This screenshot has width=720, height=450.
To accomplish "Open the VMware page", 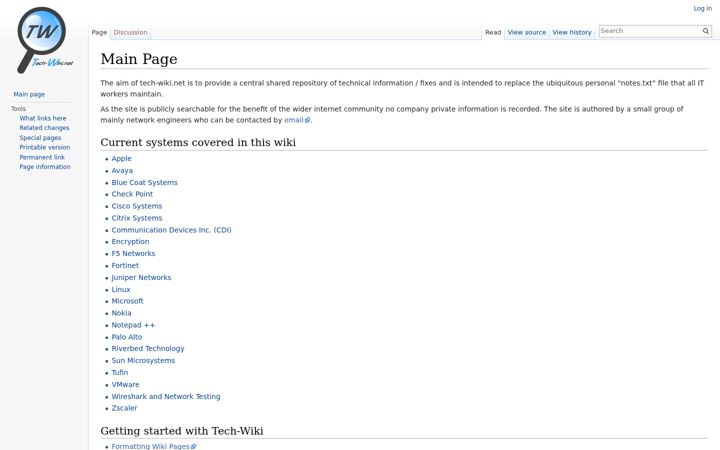I will (x=125, y=384).
